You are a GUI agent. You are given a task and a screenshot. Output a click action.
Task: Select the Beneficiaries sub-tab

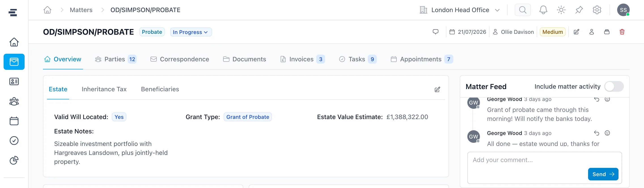click(160, 89)
